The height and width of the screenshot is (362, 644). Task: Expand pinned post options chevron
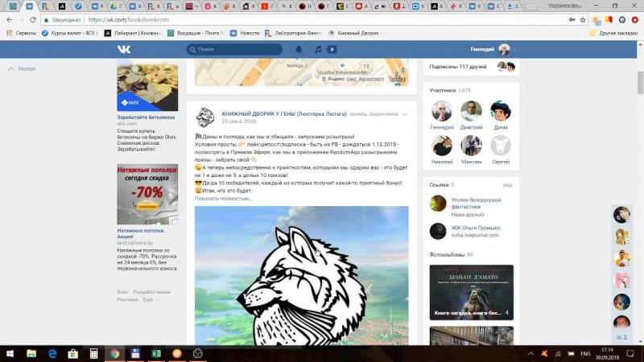(x=405, y=114)
